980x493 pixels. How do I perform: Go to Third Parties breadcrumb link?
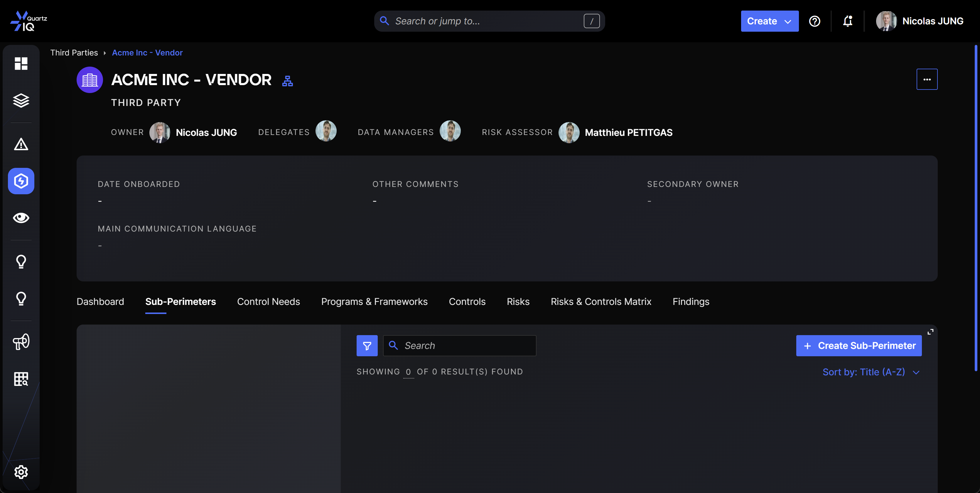pyautogui.click(x=74, y=53)
